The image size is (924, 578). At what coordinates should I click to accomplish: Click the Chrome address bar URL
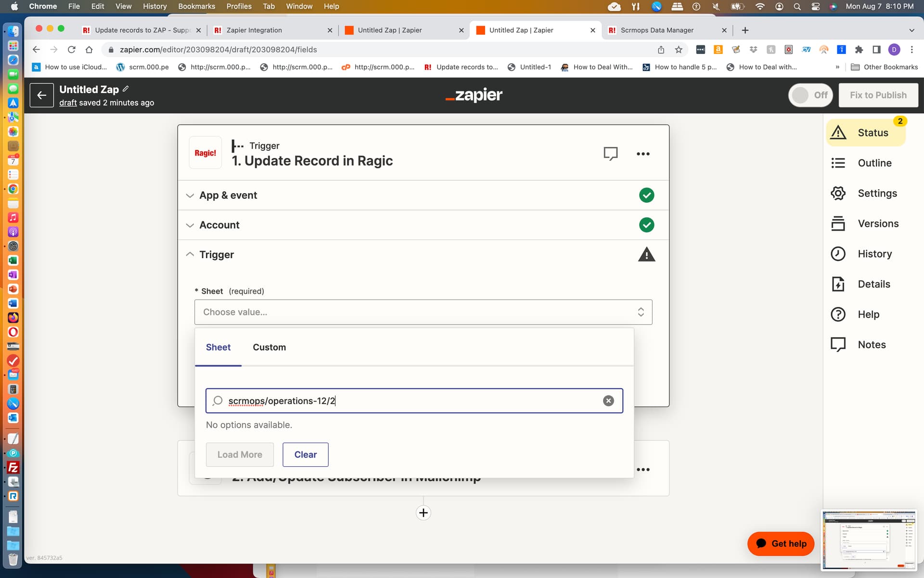[218, 50]
